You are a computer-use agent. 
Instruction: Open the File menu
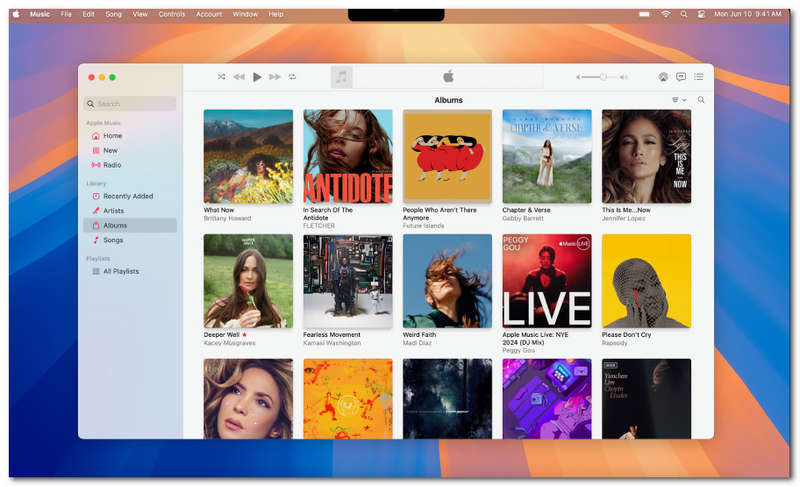pos(66,14)
